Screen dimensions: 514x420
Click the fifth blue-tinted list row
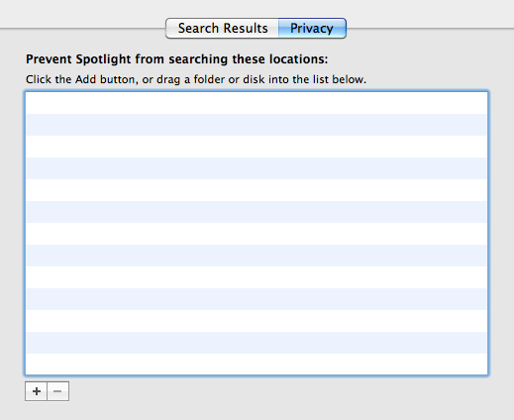click(x=257, y=299)
